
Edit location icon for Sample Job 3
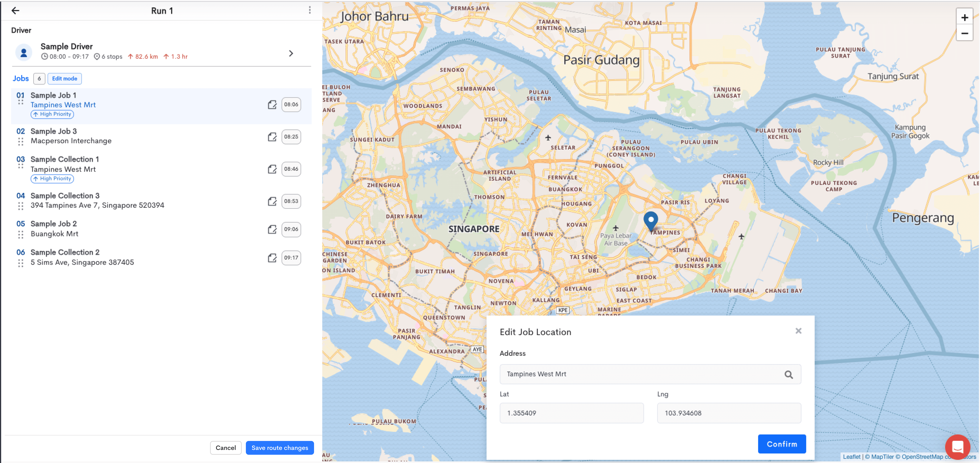(x=272, y=137)
